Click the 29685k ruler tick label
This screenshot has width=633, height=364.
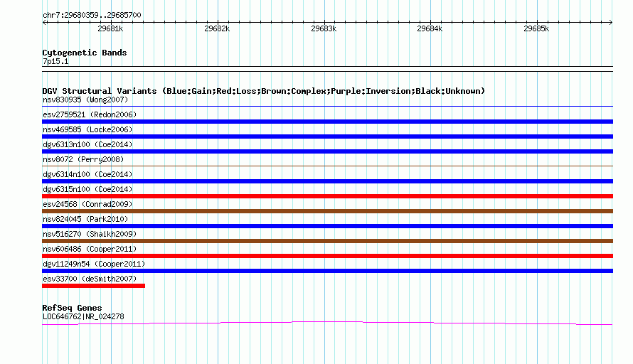pyautogui.click(x=536, y=28)
